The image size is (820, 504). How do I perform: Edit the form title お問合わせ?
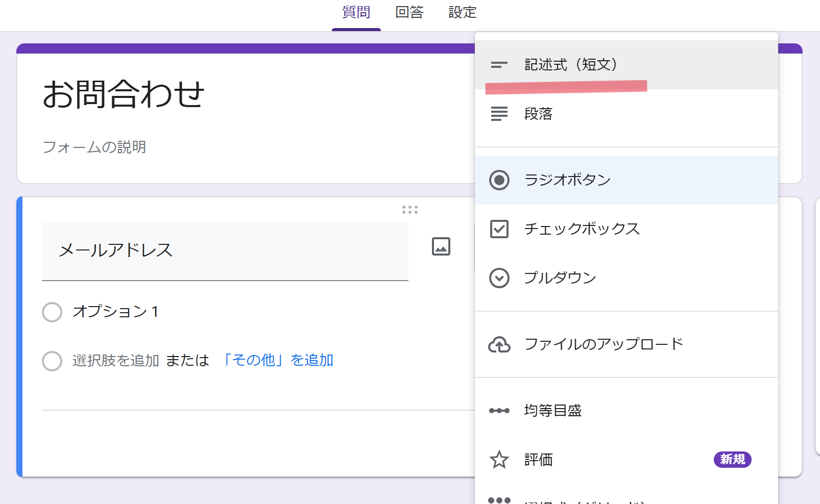click(x=124, y=94)
